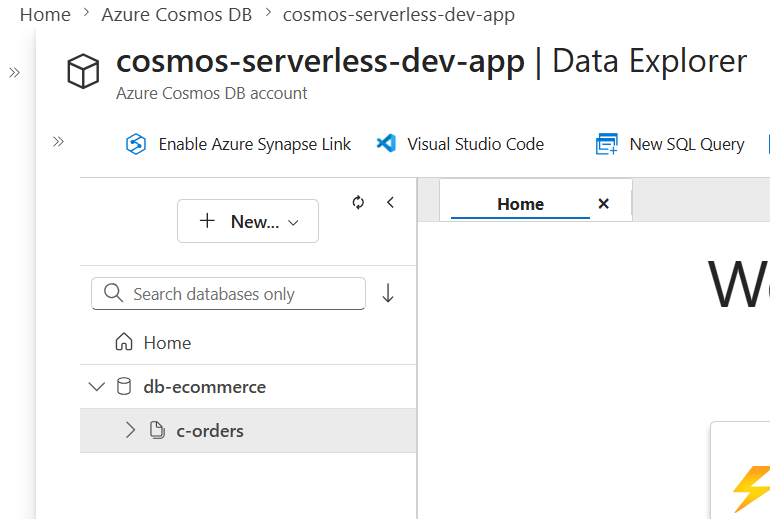
Task: Click the c-orders container document icon
Action: (x=157, y=430)
